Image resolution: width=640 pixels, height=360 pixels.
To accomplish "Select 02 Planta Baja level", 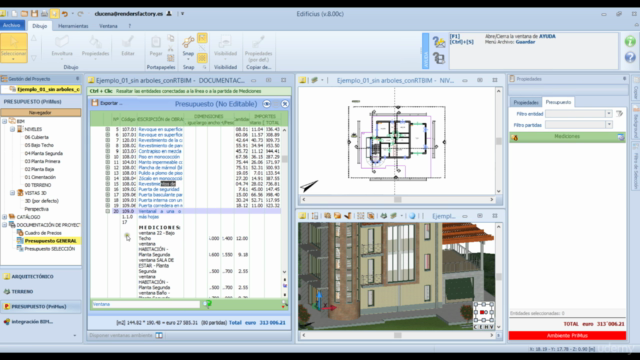I will click(x=39, y=169).
